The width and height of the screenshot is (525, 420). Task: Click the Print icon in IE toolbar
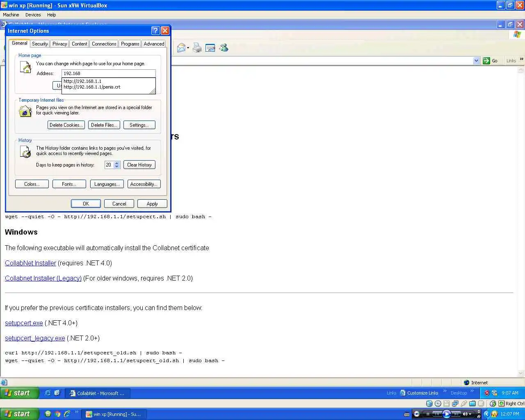coord(197,48)
